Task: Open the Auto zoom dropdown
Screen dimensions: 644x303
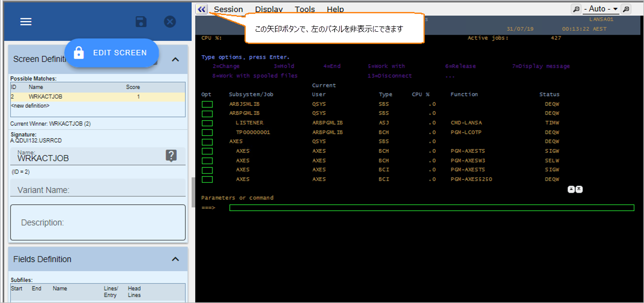Action: tap(600, 9)
